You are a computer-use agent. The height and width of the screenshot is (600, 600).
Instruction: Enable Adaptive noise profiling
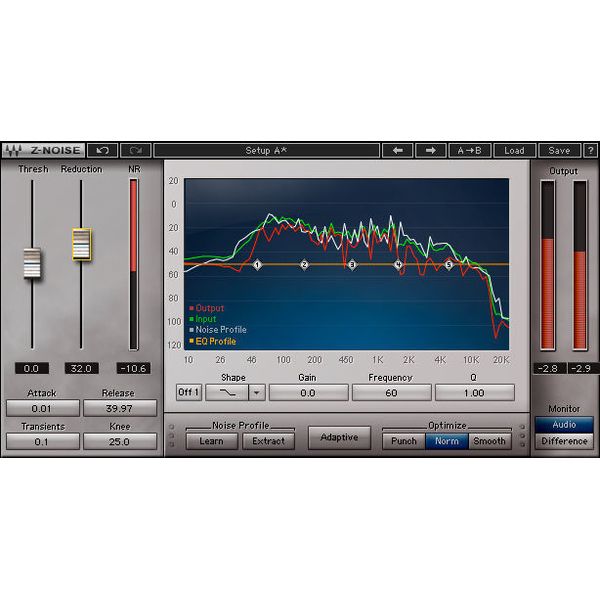coord(338,438)
